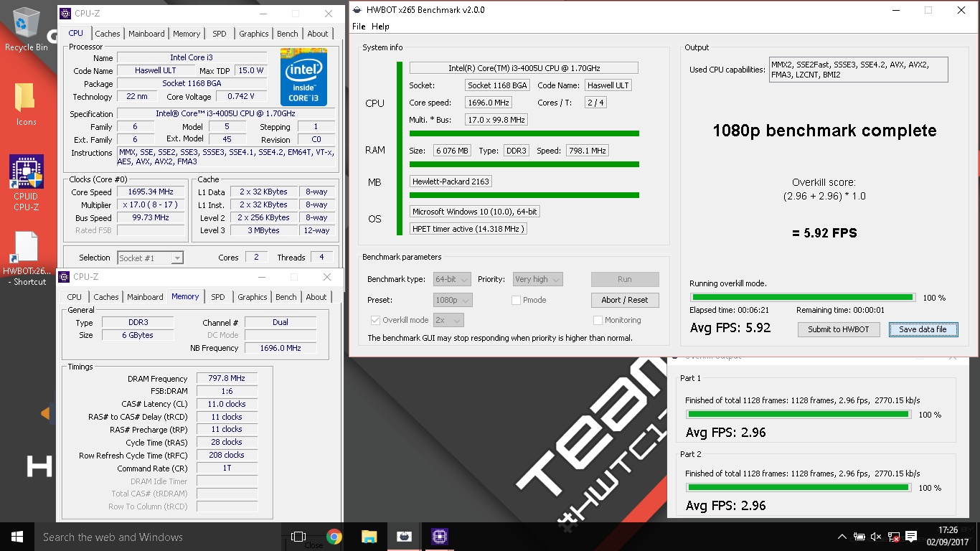Open the muted volume tray icon
Image resolution: width=980 pixels, height=551 pixels.
[876, 537]
